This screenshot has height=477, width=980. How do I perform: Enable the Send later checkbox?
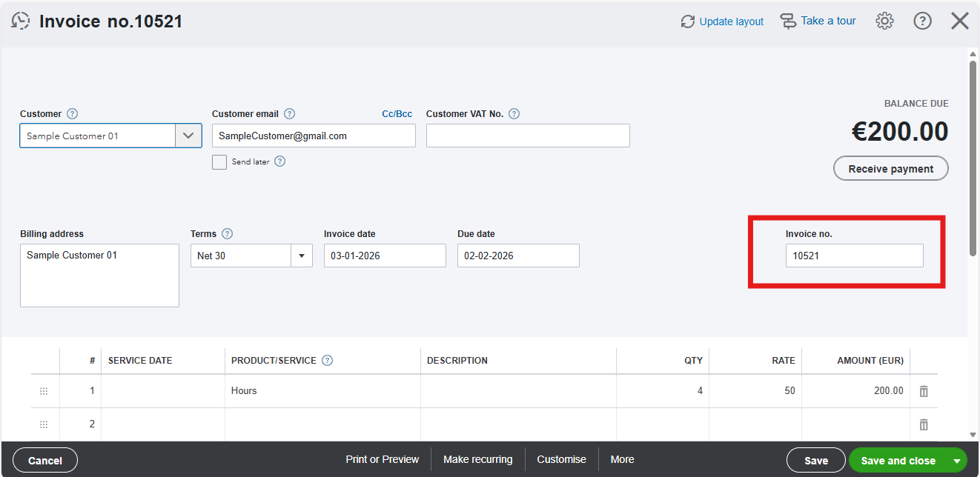[219, 162]
